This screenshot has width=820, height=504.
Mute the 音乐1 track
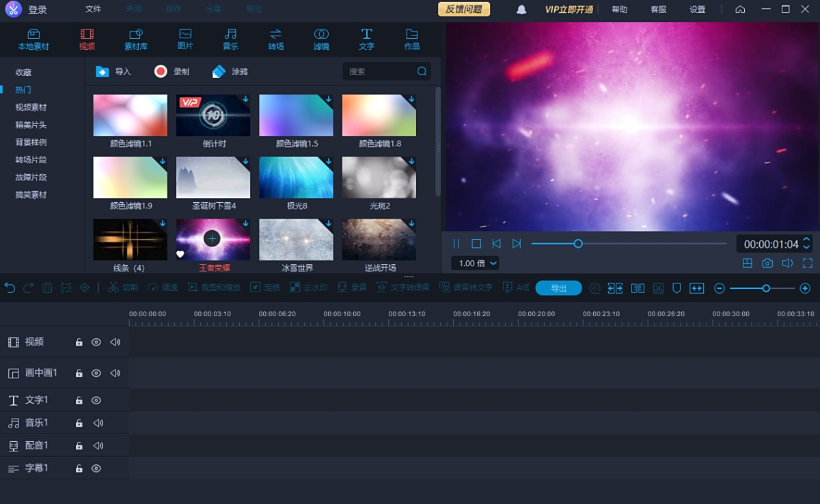pyautogui.click(x=98, y=423)
